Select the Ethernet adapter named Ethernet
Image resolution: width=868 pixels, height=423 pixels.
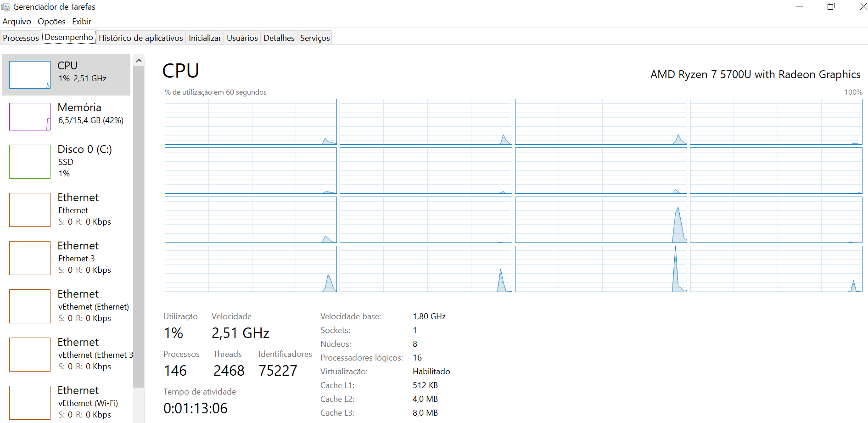pos(67,209)
